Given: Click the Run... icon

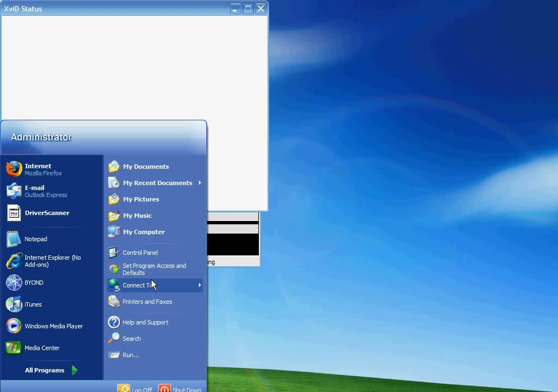Looking at the screenshot, I should tap(114, 355).
